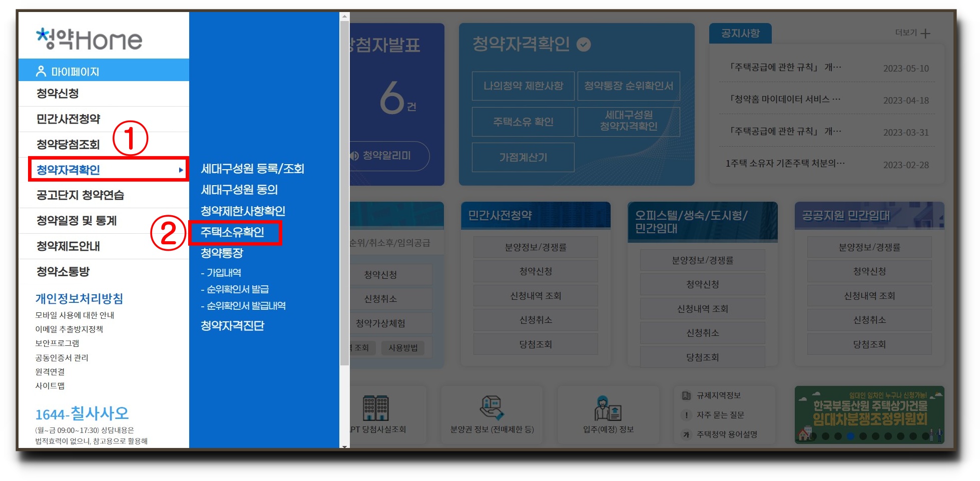Click the 자주 묻는 질문 exclamation icon
The width and height of the screenshot is (980, 481).
[686, 415]
